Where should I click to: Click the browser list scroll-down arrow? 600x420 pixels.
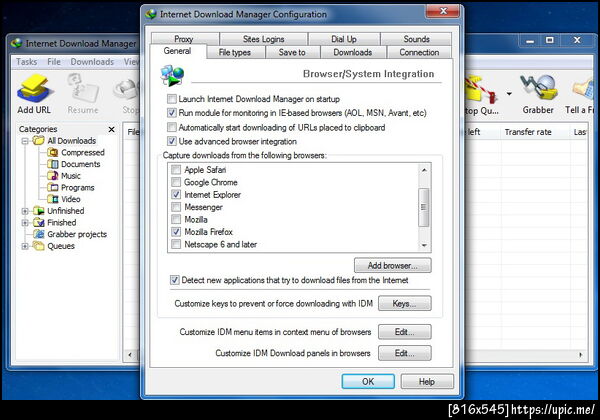[x=424, y=245]
